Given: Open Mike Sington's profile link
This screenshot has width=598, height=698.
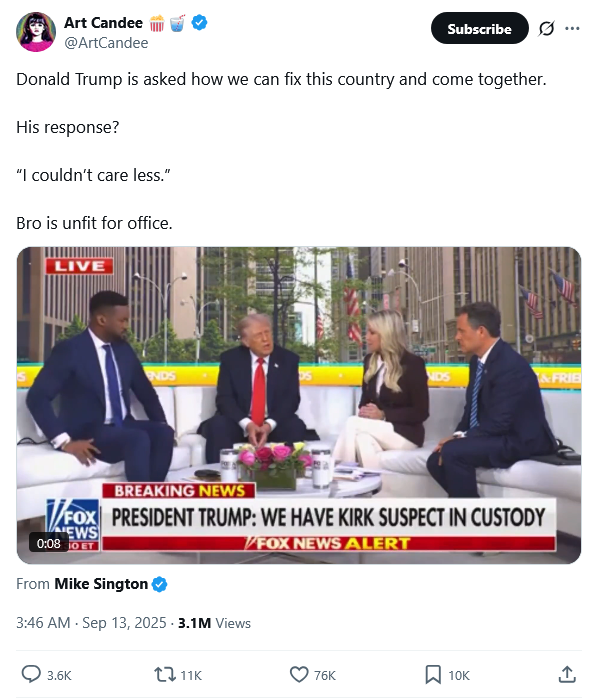Looking at the screenshot, I should [x=101, y=584].
